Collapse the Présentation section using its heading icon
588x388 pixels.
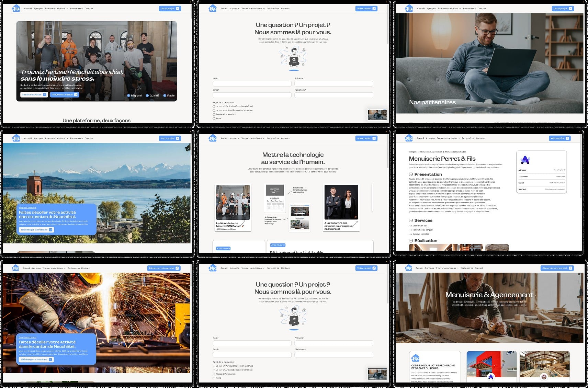coord(411,174)
